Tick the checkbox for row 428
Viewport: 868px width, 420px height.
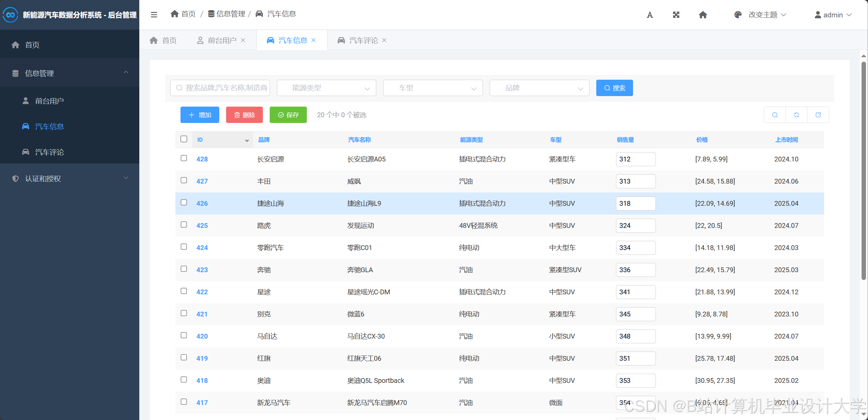pyautogui.click(x=184, y=158)
